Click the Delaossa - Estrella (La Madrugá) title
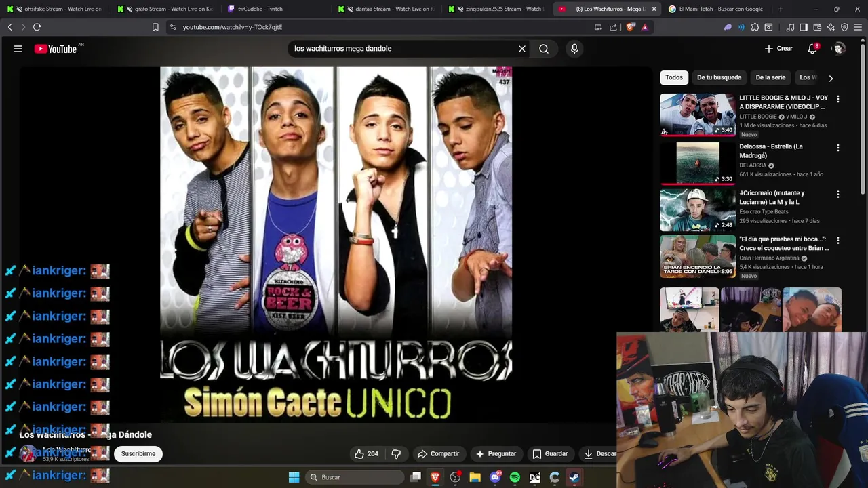 771,151
